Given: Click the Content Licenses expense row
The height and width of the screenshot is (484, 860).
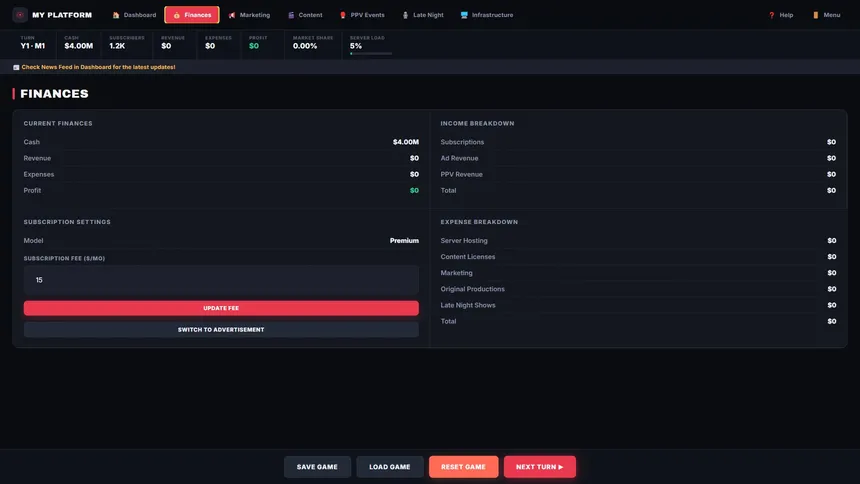Looking at the screenshot, I should pos(638,257).
